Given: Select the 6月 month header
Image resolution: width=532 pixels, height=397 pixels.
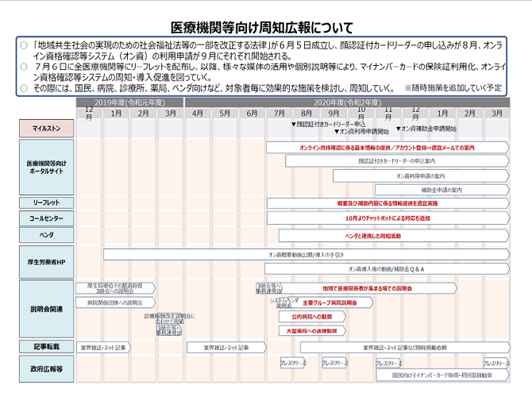Looking at the screenshot, I should coord(252,113).
